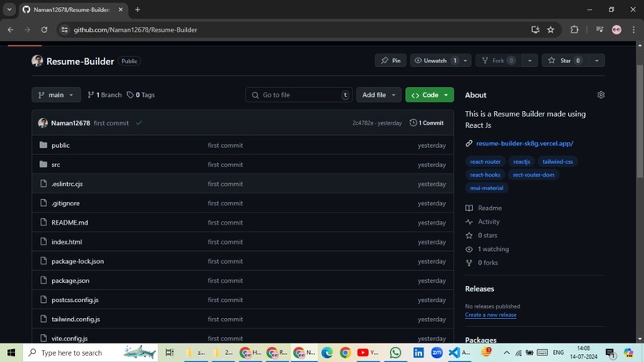Open the main branch dropdown
Image resolution: width=644 pixels, height=362 pixels.
[x=56, y=95]
